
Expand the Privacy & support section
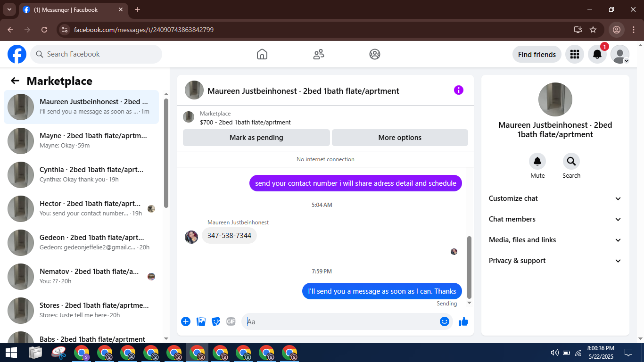[555, 261]
